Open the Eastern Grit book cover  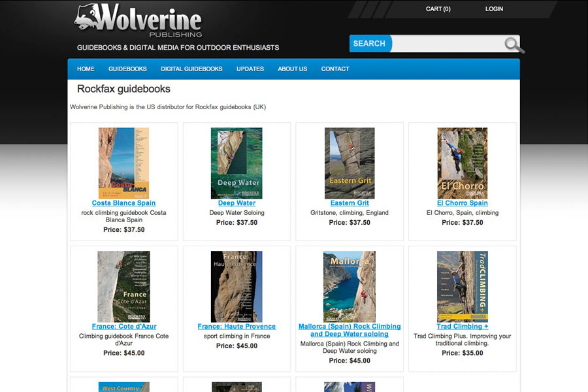click(x=350, y=163)
